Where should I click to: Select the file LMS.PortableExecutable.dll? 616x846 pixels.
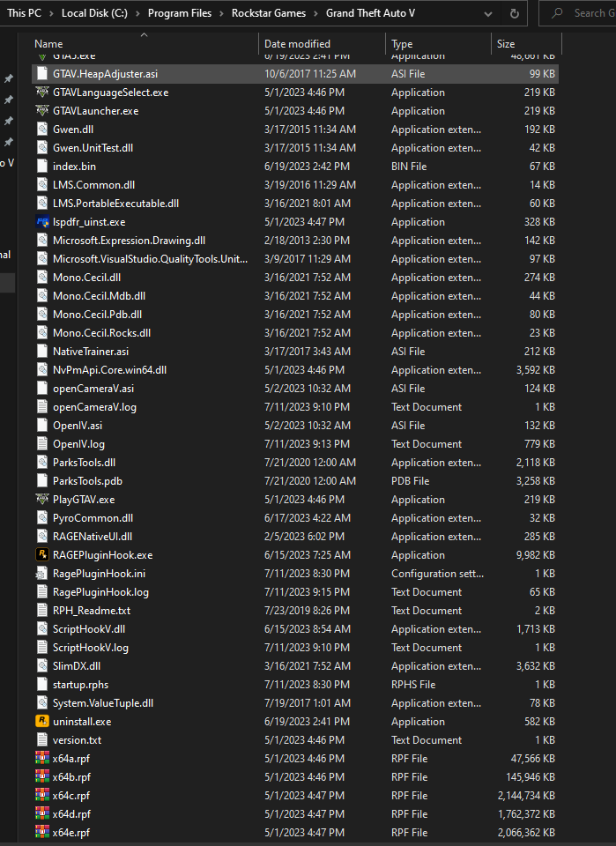(x=295, y=204)
